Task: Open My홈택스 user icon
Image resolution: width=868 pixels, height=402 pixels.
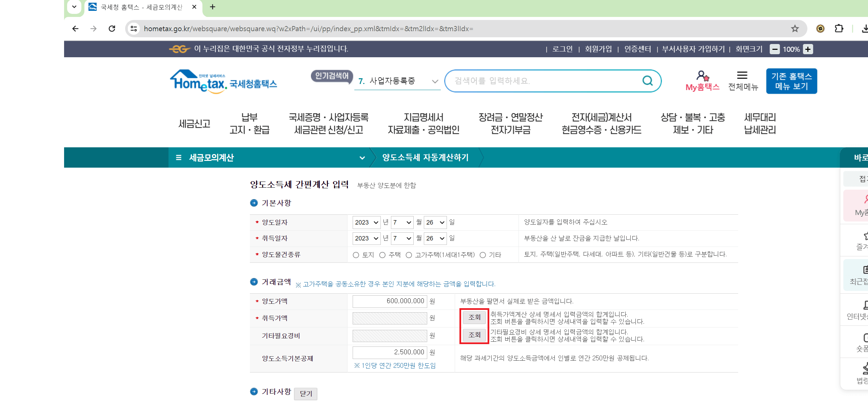Action: pyautogui.click(x=702, y=76)
